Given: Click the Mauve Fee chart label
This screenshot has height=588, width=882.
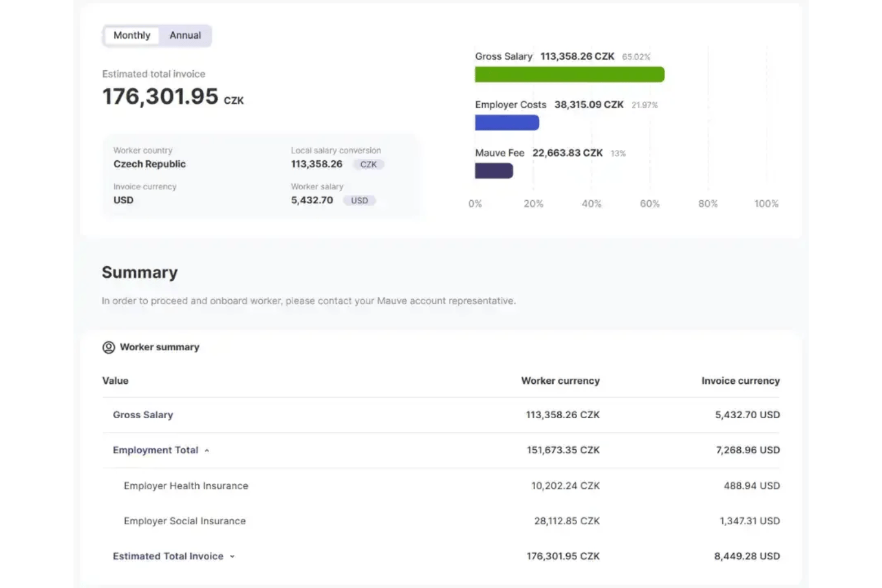Looking at the screenshot, I should tap(499, 153).
